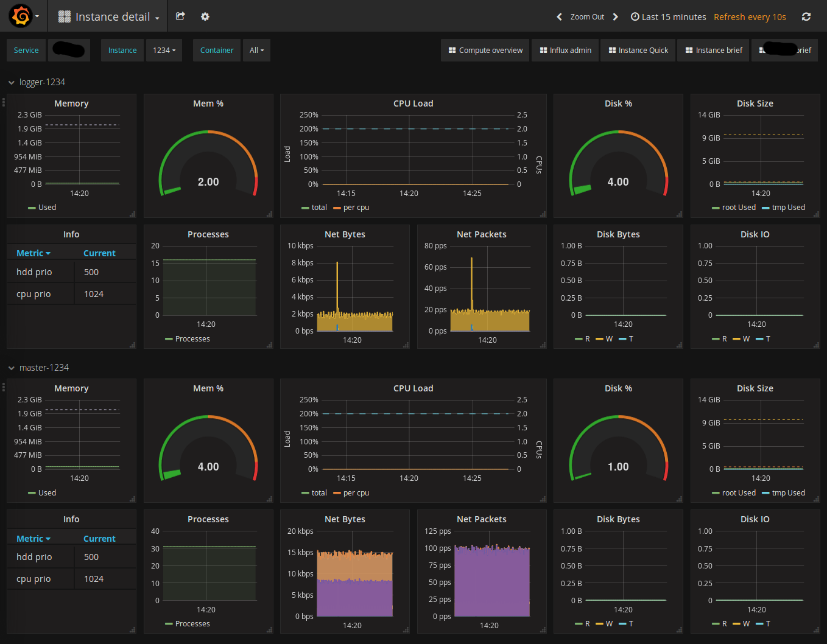Open CPU Load panel title menu in logger-1234
This screenshot has width=827, height=644.
413,103
